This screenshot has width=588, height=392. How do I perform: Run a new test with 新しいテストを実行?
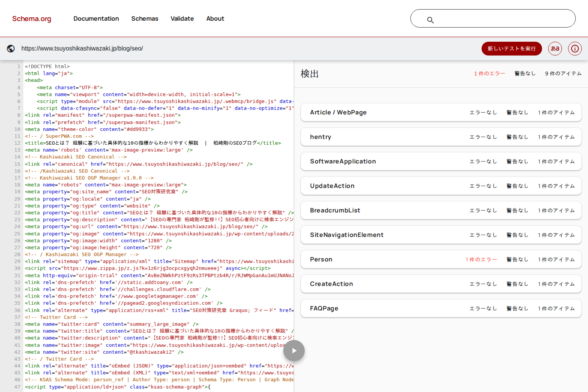[x=512, y=49]
